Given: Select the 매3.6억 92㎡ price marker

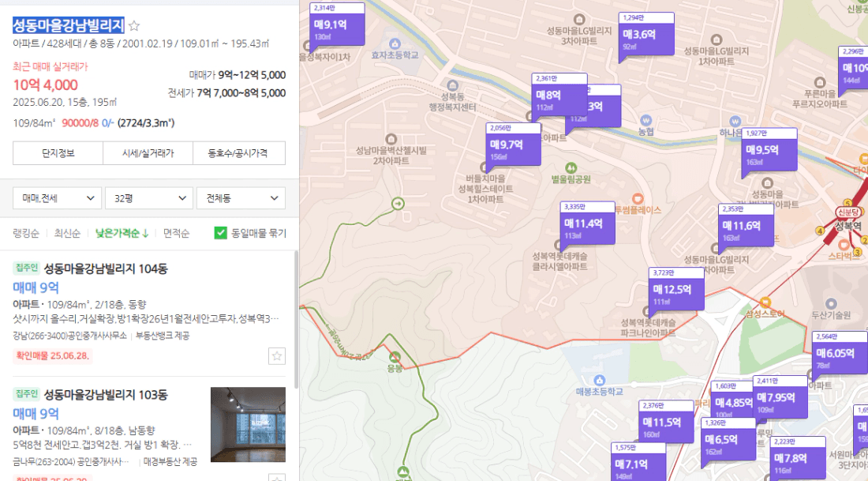Looking at the screenshot, I should [646, 35].
